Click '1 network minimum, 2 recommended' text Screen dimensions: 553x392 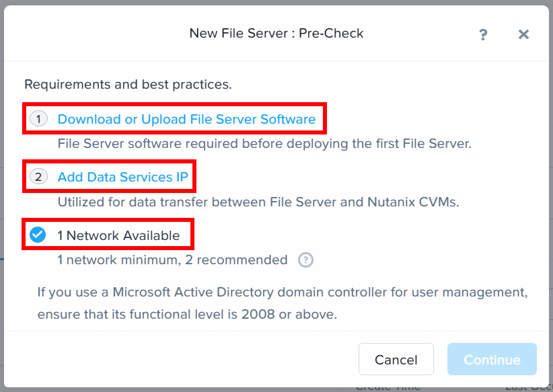pos(172,260)
